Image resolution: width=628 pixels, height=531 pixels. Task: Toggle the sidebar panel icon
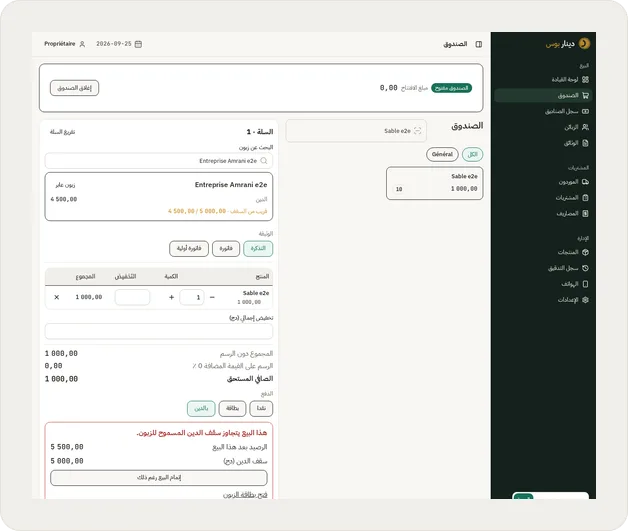click(x=479, y=44)
